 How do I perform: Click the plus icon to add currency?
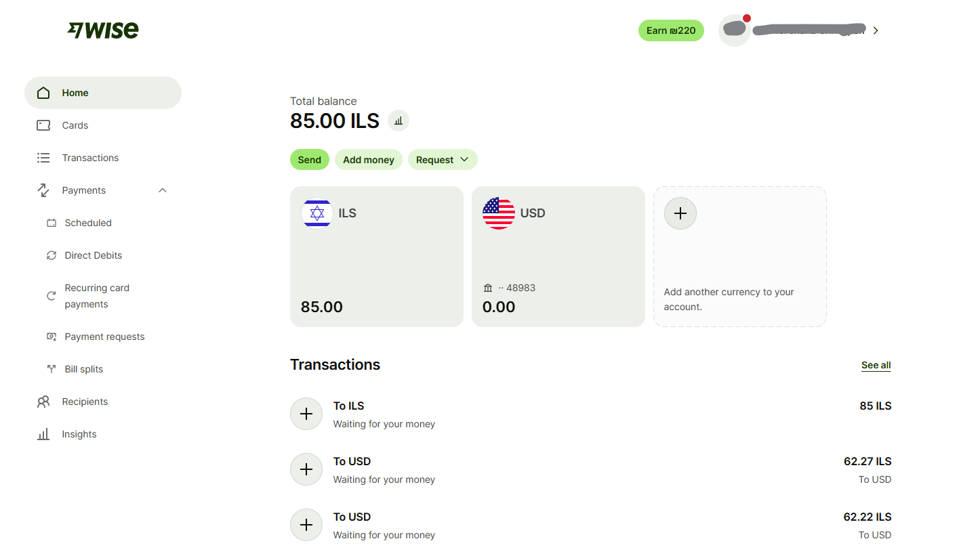(x=680, y=213)
